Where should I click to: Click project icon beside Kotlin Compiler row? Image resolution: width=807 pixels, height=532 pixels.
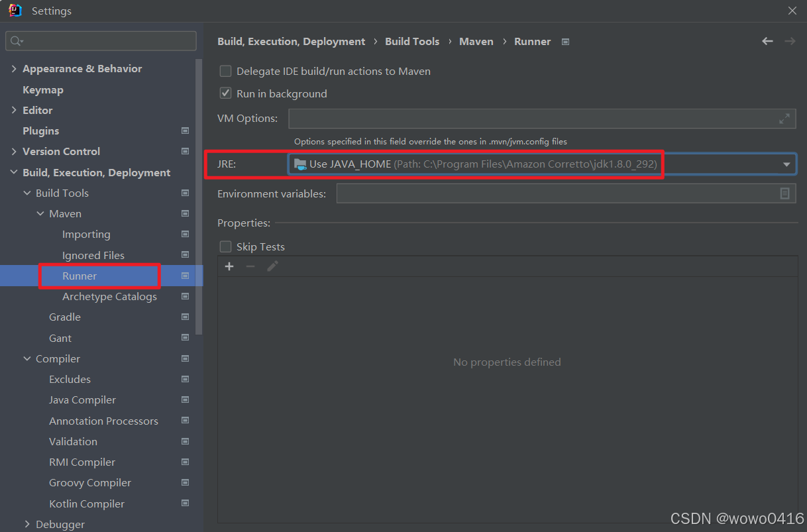pyautogui.click(x=185, y=504)
